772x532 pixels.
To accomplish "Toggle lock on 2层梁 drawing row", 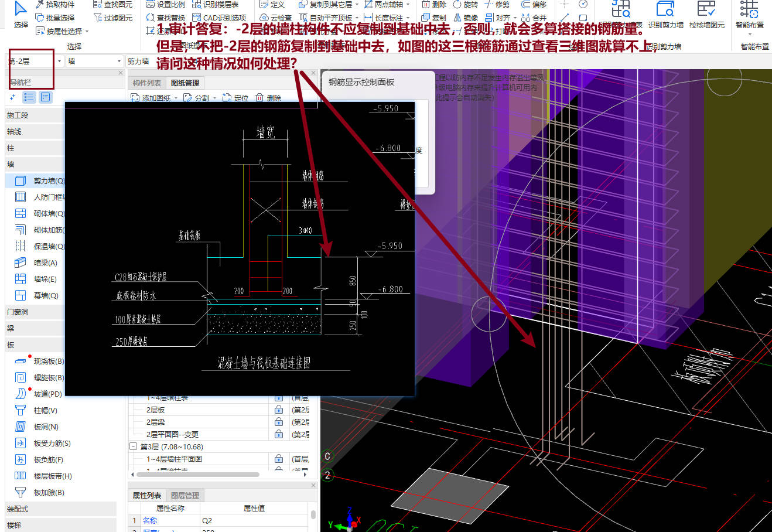I will point(279,422).
